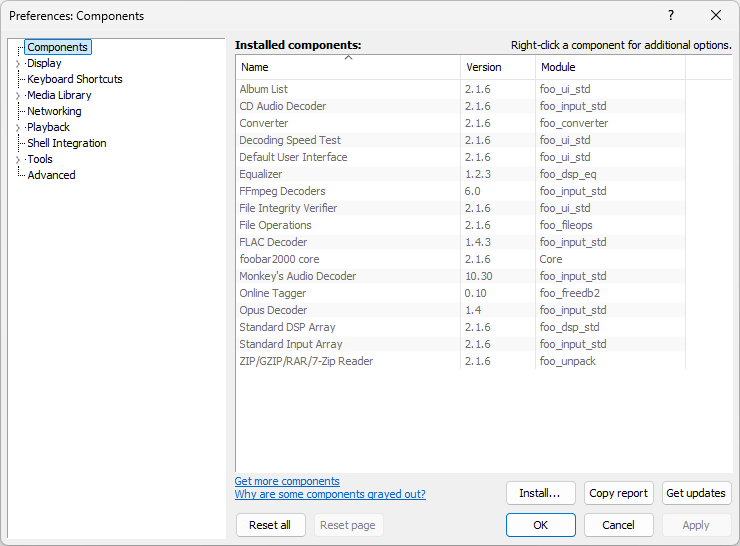Screen dimensions: 740x546
Task: Expand the Display tree node
Action: click(x=18, y=64)
